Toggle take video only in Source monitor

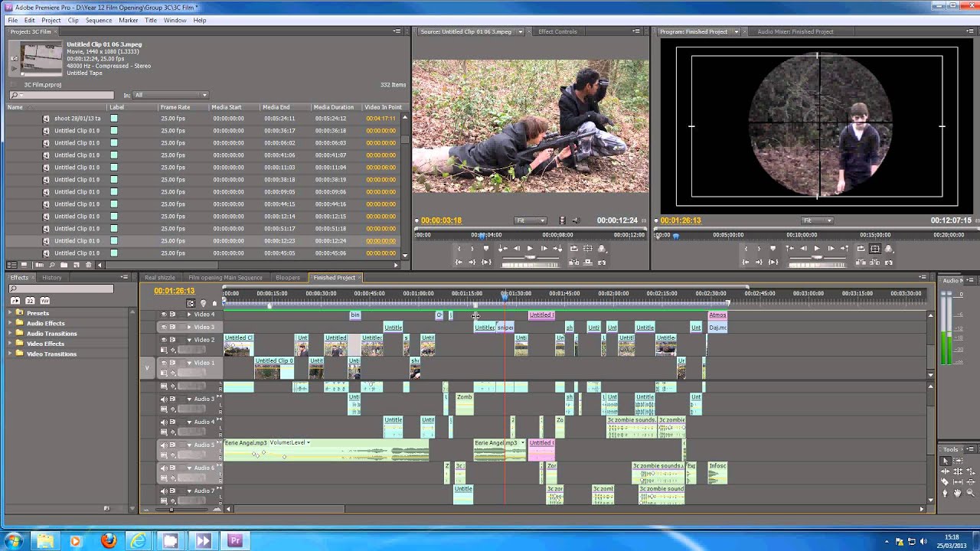pos(562,220)
